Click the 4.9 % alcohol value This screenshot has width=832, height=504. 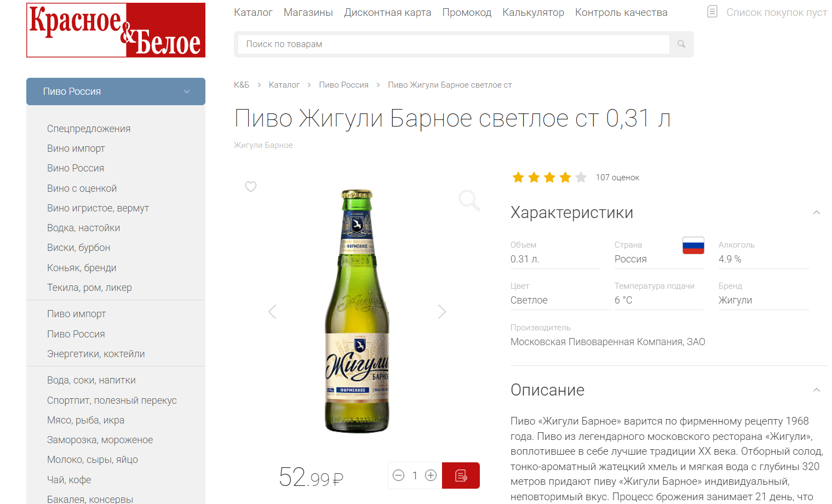(x=730, y=259)
